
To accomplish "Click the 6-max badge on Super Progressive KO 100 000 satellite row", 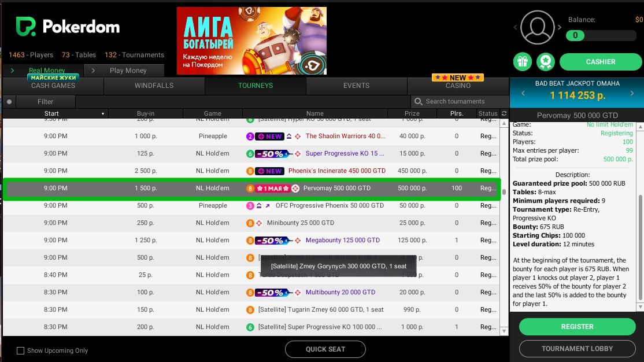I will tap(250, 327).
